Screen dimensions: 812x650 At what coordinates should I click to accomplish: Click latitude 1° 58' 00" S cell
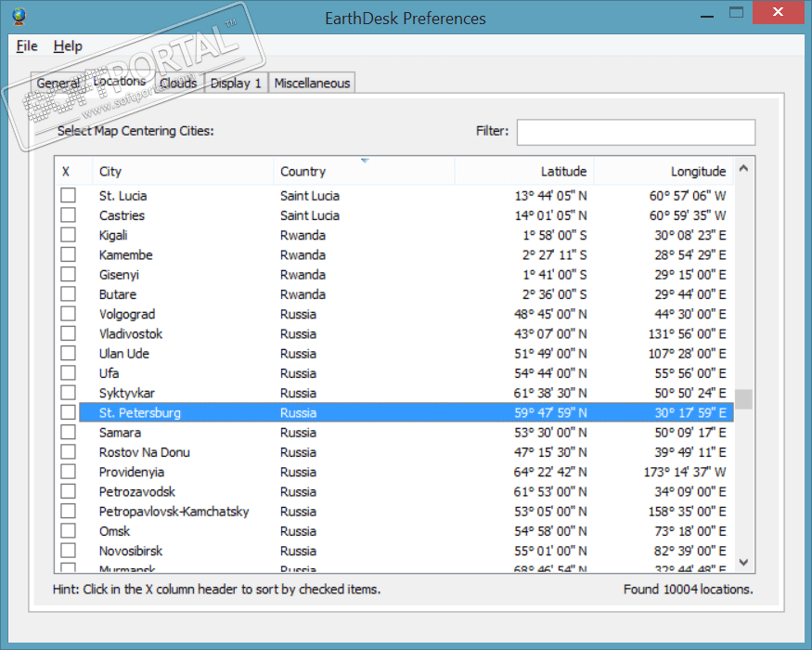[555, 235]
